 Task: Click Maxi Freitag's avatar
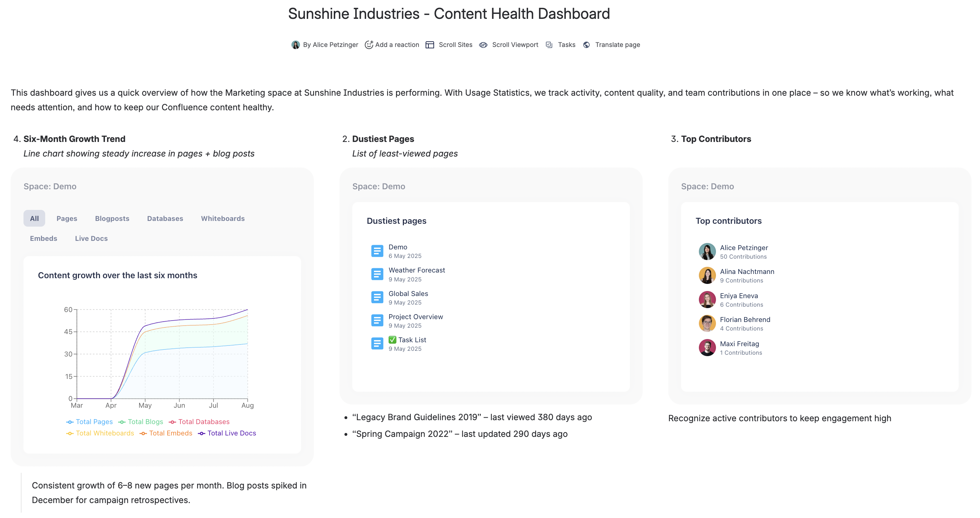click(707, 348)
